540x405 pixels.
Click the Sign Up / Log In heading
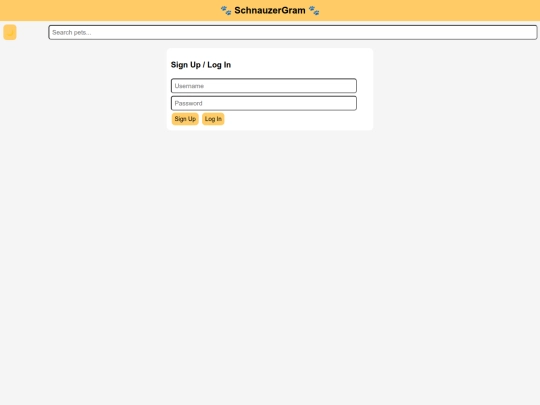(x=201, y=65)
